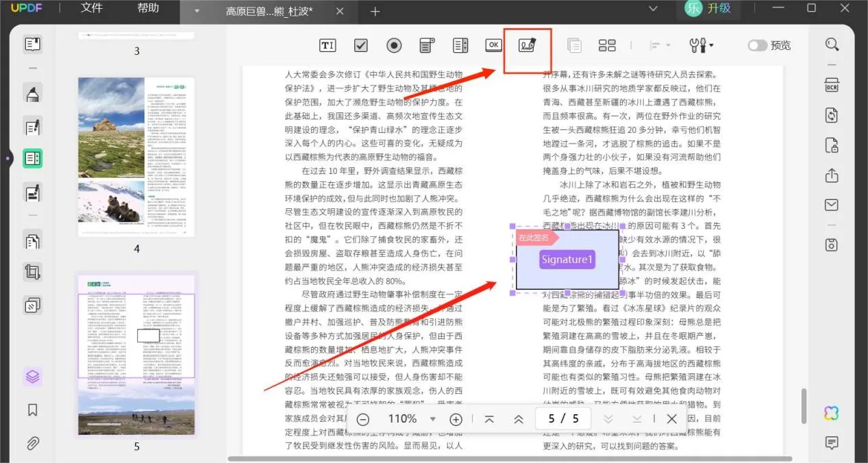This screenshot has width=868, height=463.
Task: Open the Organize Pages tool
Action: [x=32, y=240]
